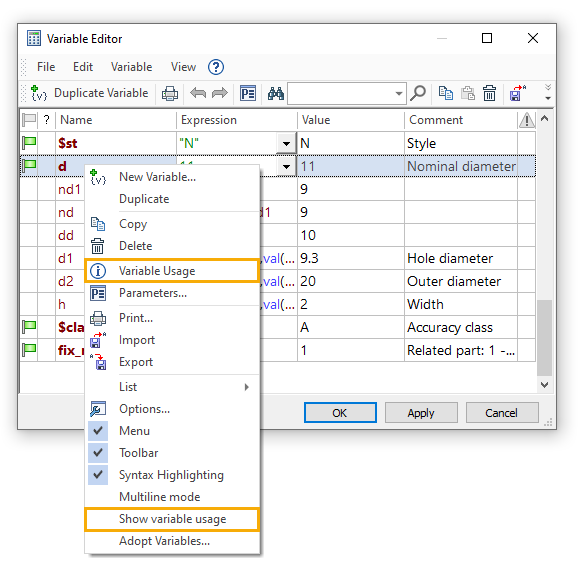This screenshot has height=567, width=579.
Task: Click the value cell showing 9.3
Action: (351, 258)
